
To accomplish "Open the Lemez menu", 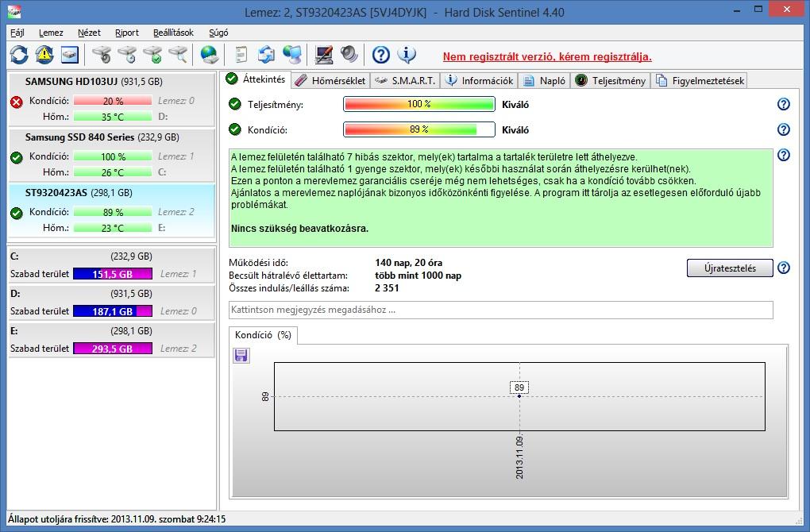I will 51,33.
